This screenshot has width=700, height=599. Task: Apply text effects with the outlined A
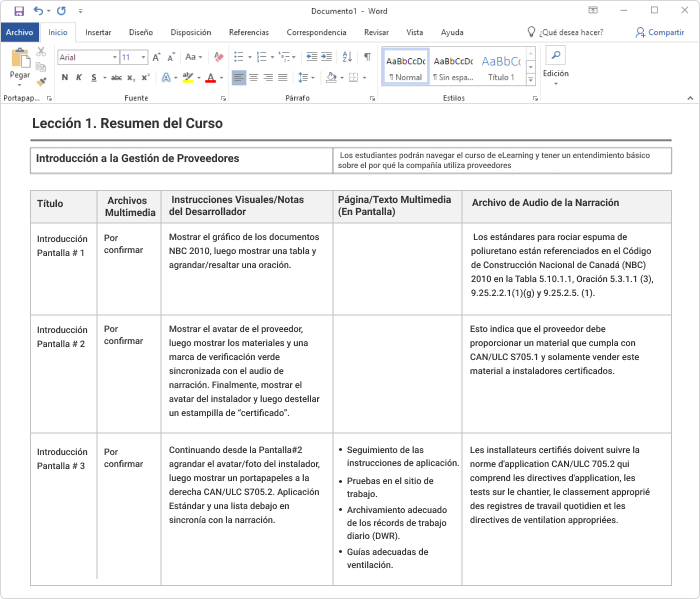(166, 78)
